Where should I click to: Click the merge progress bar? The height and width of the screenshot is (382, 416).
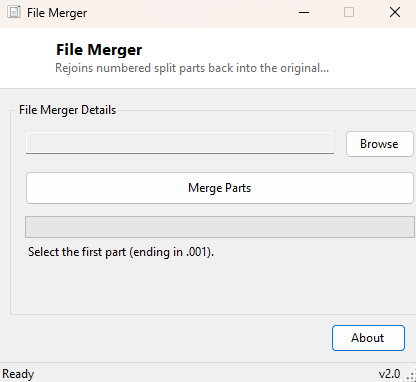click(x=220, y=227)
